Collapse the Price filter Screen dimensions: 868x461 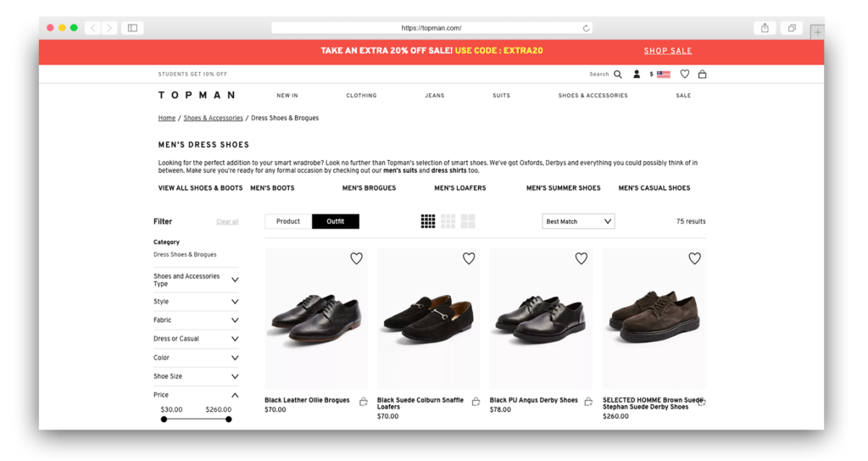[196, 395]
